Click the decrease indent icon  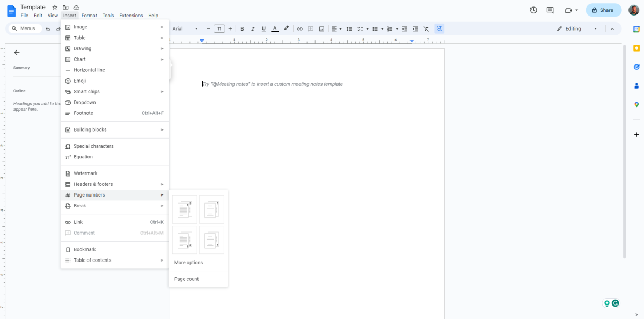click(405, 28)
